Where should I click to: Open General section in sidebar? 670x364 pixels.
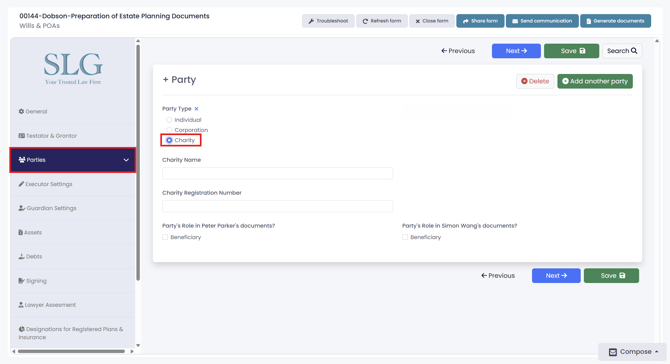tap(73, 112)
